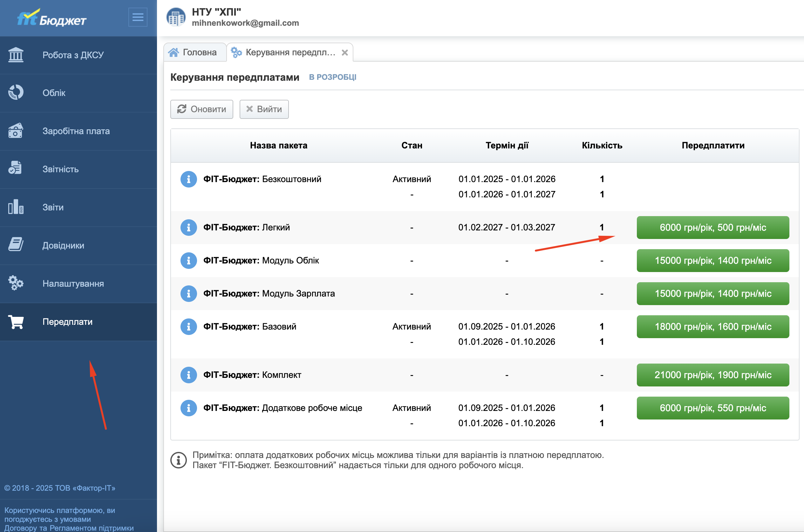Show info for the Модуль Зарплата package
This screenshot has height=532, width=804.
click(x=189, y=293)
